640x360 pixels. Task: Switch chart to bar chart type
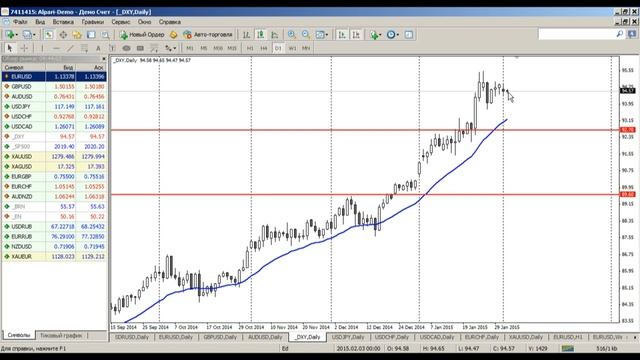click(246, 35)
